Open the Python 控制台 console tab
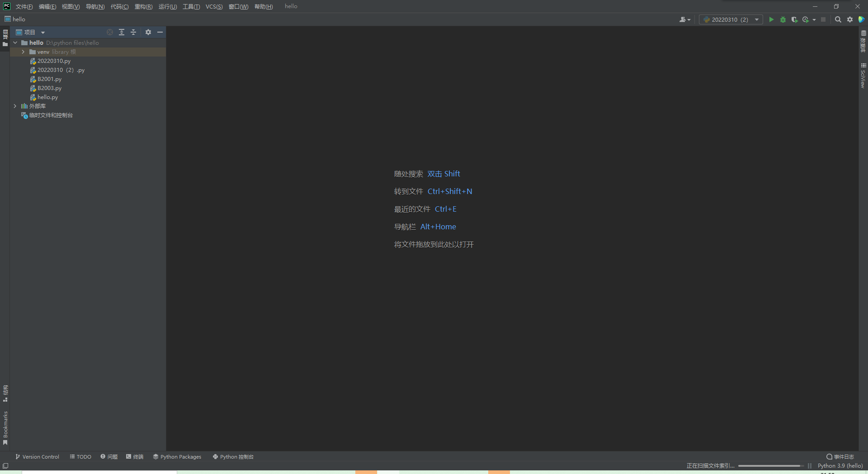 [x=233, y=457]
